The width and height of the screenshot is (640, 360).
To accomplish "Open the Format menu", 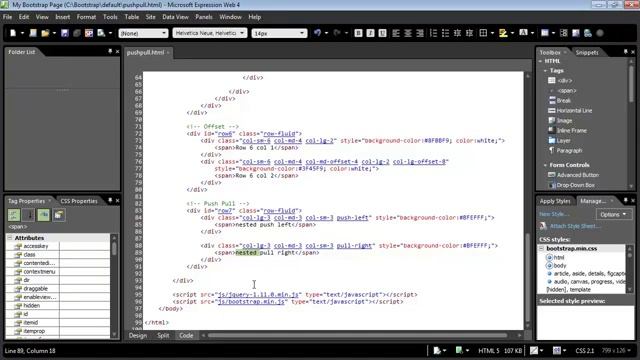I will [86, 17].
